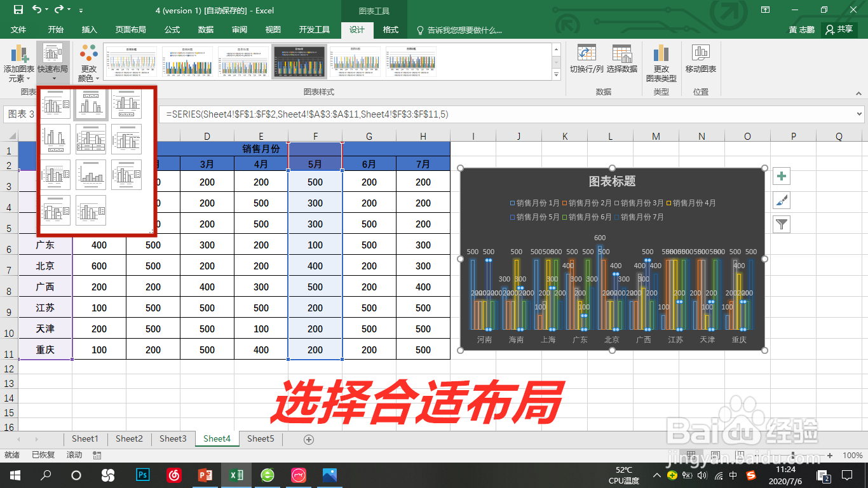Click Move Chart (移动图表) button
This screenshot has height=488, width=868.
click(701, 59)
